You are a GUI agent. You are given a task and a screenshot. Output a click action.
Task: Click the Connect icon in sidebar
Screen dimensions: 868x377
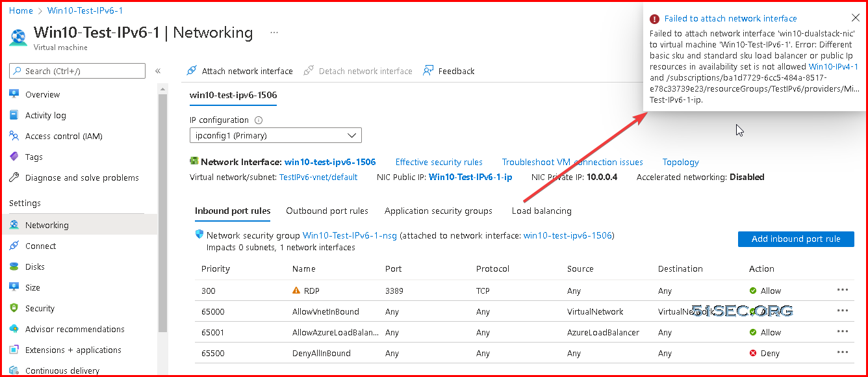click(14, 246)
